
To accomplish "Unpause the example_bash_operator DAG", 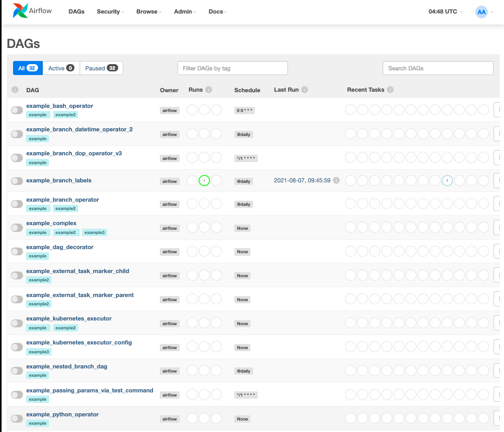I will (17, 110).
